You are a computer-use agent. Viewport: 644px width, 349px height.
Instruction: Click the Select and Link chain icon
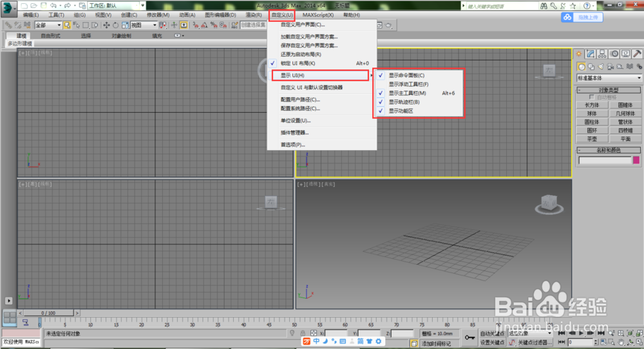coord(8,25)
